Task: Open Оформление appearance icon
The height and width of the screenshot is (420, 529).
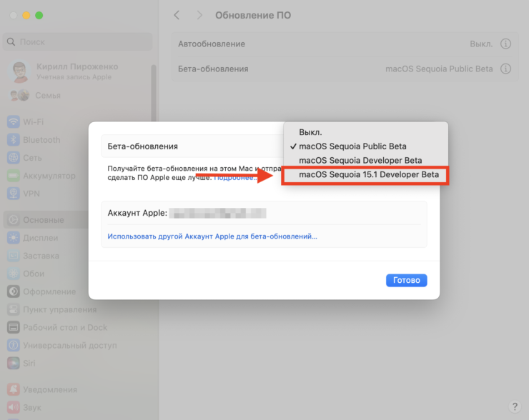Action: tap(14, 291)
